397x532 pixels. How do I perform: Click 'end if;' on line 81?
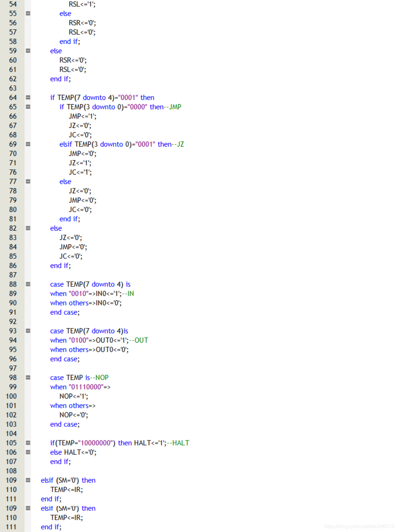coord(70,219)
